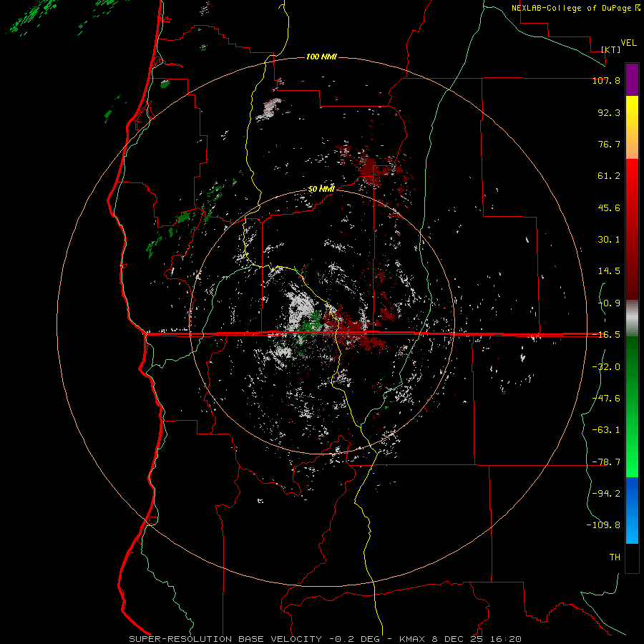Select the 45.6 velocity scale value
644x644 pixels.
(x=609, y=208)
